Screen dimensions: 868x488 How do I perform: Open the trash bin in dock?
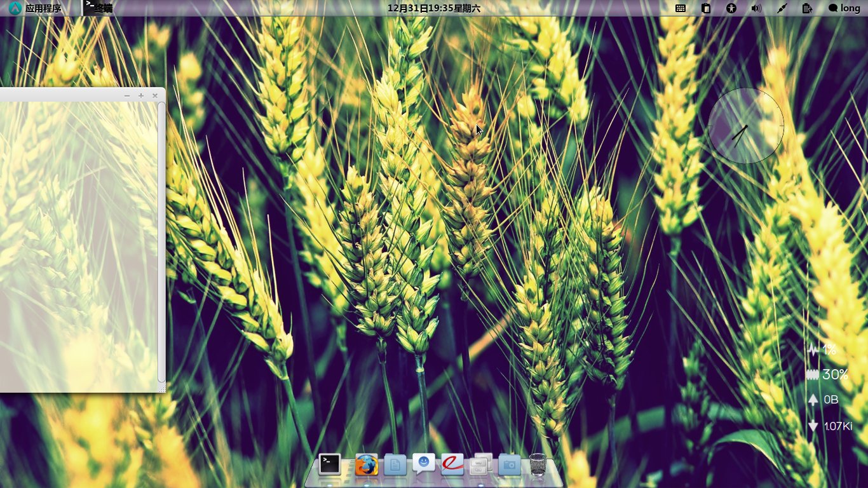click(538, 464)
